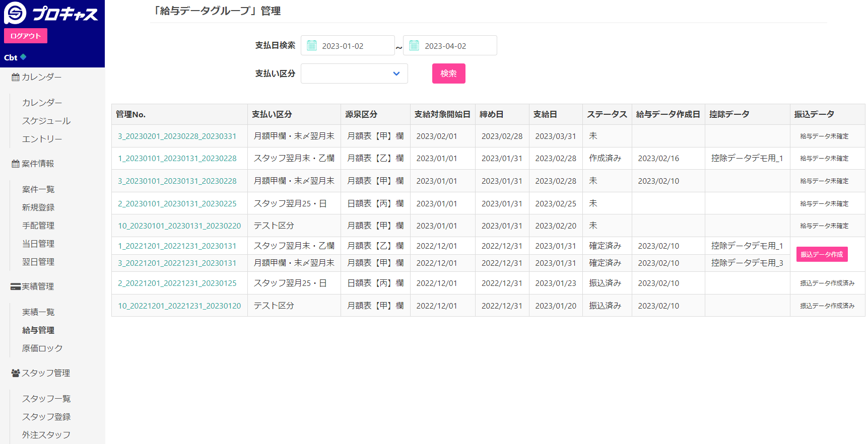Click the 案件情報 section icon
This screenshot has width=868, height=444.
pos(16,164)
